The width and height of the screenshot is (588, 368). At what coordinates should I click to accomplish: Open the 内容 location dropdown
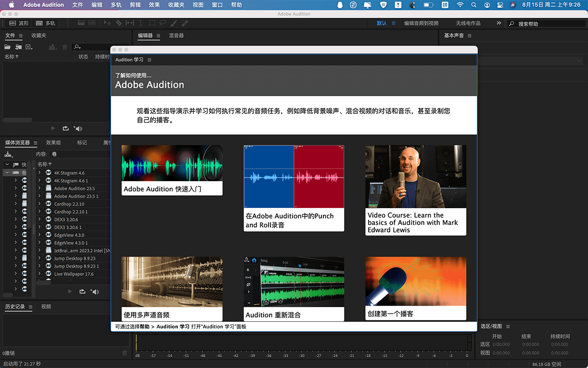click(x=81, y=154)
